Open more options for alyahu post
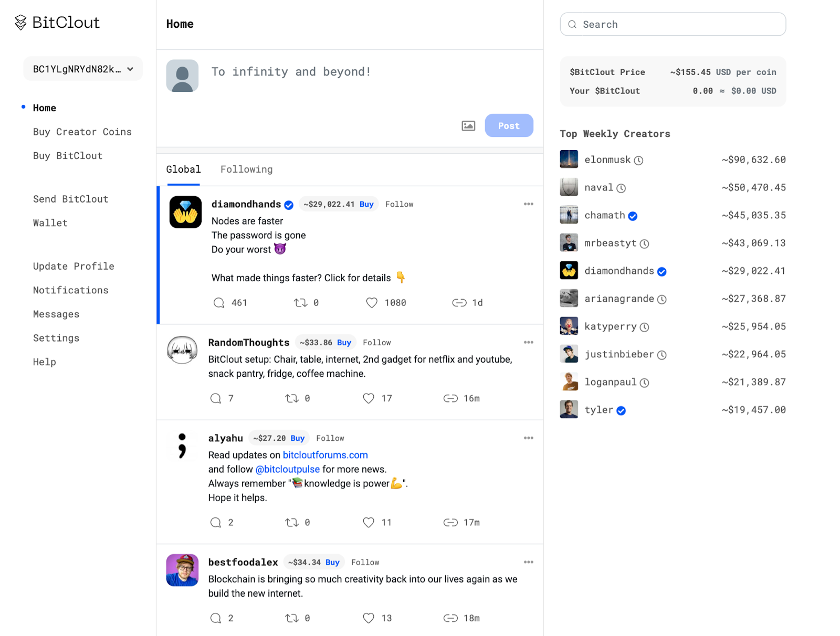 (528, 438)
